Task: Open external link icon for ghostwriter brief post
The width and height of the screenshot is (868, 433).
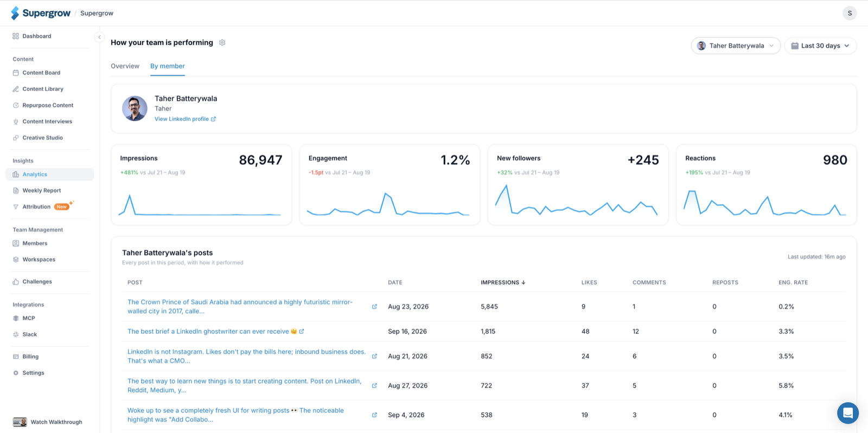Action: pos(302,331)
